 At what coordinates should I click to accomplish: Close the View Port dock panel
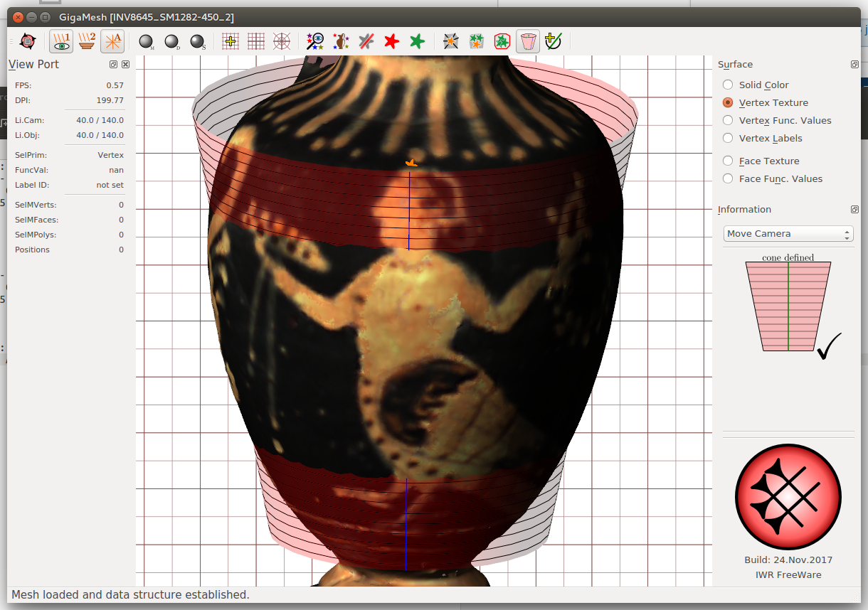(x=125, y=64)
